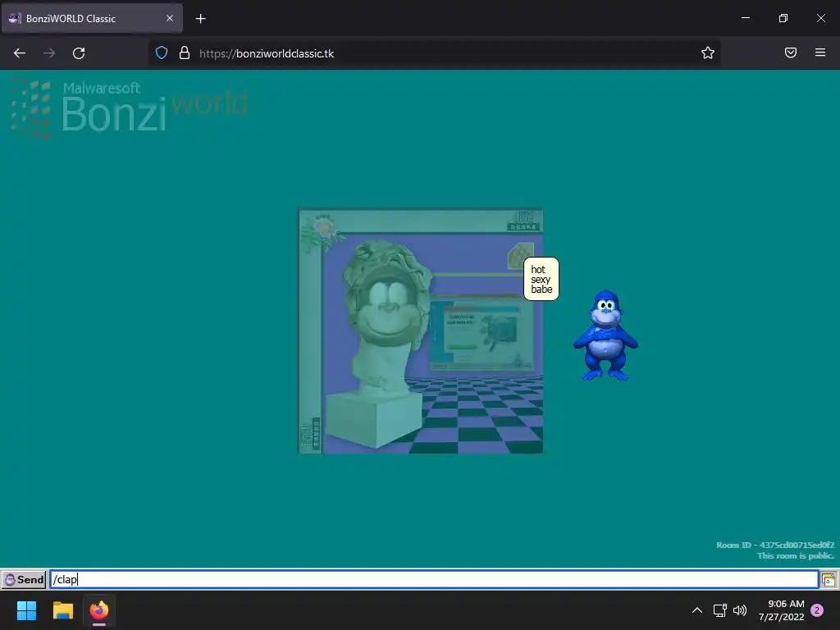This screenshot has height=630, width=840.
Task: Reload the BonziWORLD page
Action: pyautogui.click(x=79, y=53)
